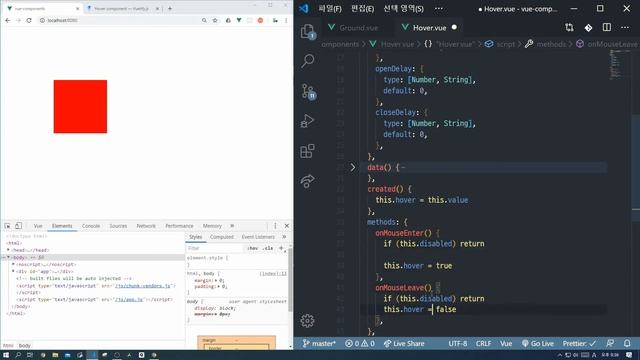Image resolution: width=640 pixels, height=360 pixels.
Task: Change the CRLF line ending setting
Action: click(x=483, y=344)
